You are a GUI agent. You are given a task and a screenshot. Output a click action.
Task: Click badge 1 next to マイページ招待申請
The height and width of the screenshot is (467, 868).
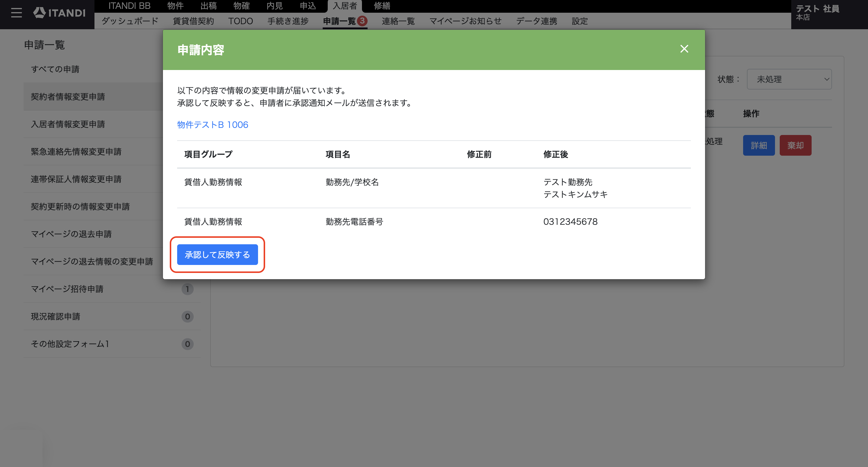point(187,289)
